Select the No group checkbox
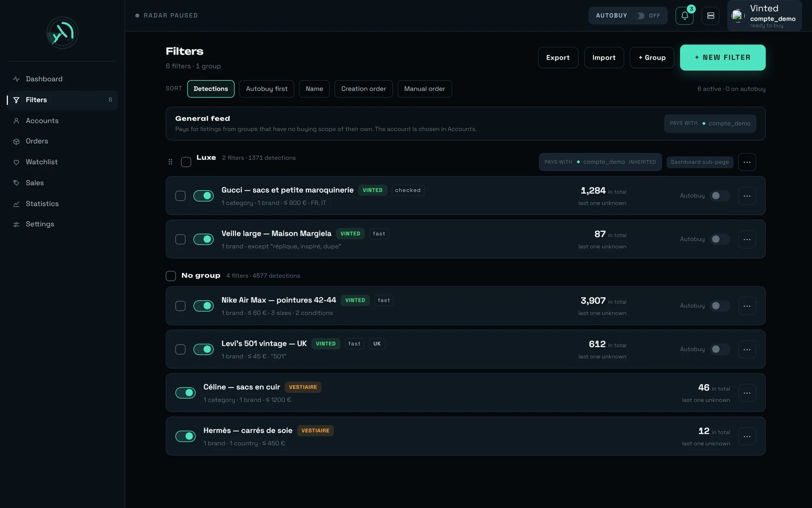Viewport: 812px width, 508px height. point(171,276)
